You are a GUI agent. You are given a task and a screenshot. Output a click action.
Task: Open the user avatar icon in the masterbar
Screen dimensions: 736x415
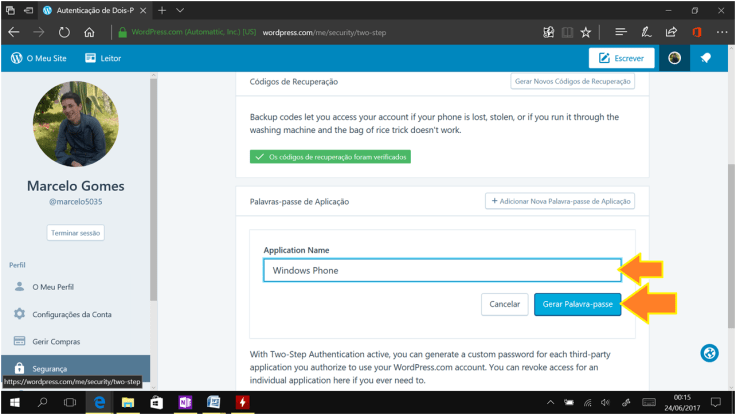point(675,58)
